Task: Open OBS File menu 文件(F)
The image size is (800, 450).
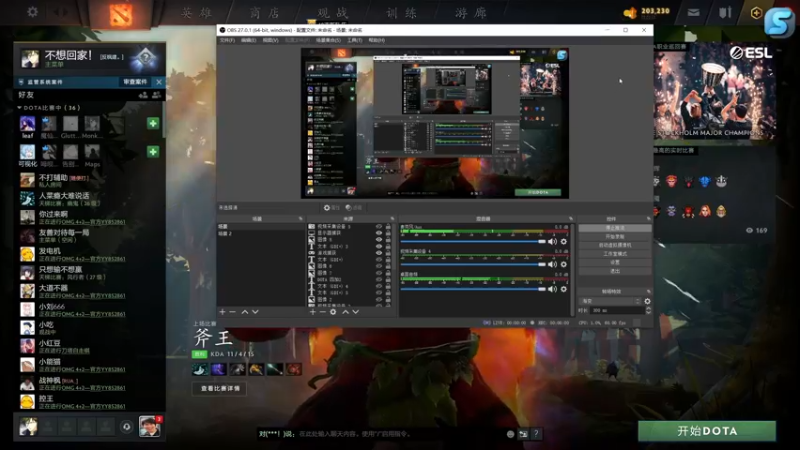Action: 227,40
